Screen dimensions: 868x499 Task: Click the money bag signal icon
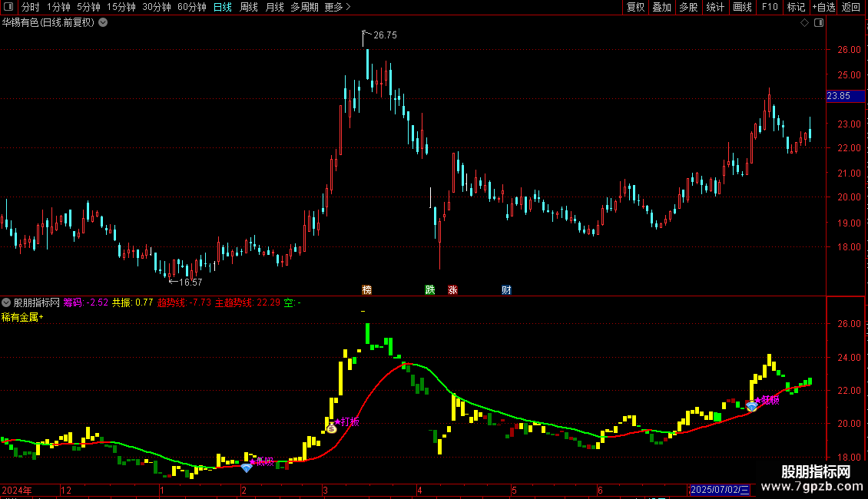[x=331, y=428]
